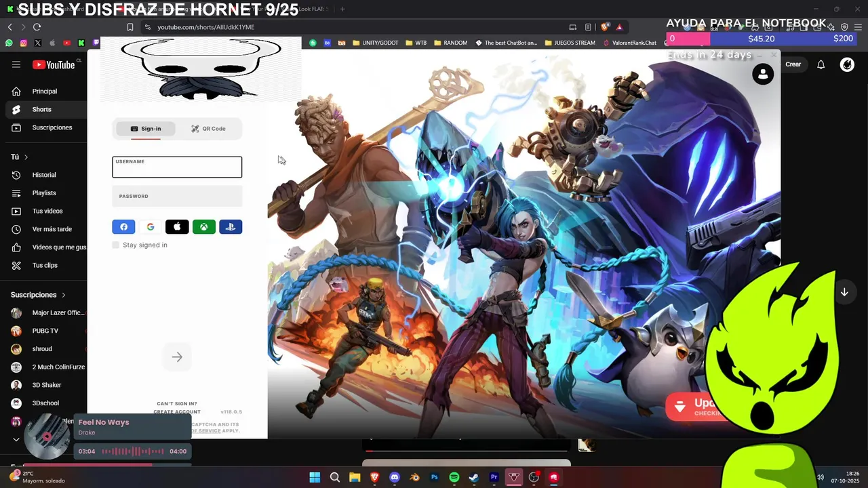Expand the Tú section chevron
868x488 pixels.
(26, 157)
